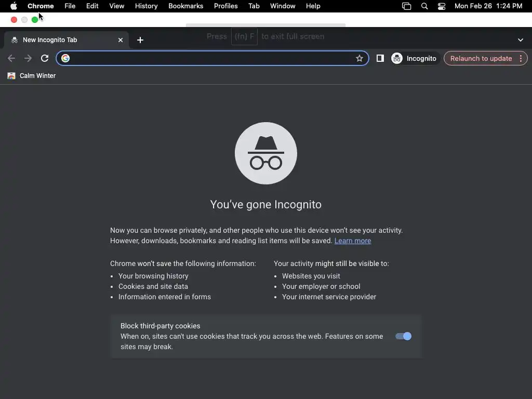The image size is (532, 399).
Task: Open the Edit menu
Action: pyautogui.click(x=92, y=6)
